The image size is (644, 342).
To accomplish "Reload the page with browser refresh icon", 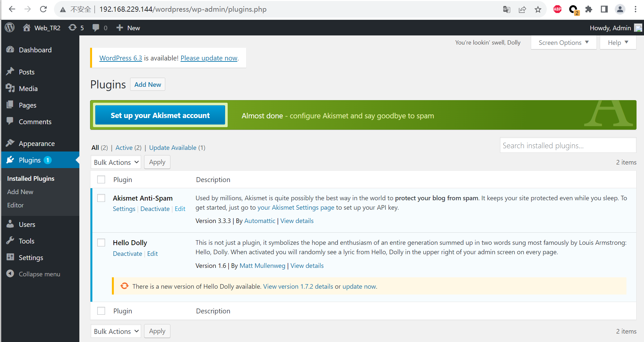I will click(43, 9).
